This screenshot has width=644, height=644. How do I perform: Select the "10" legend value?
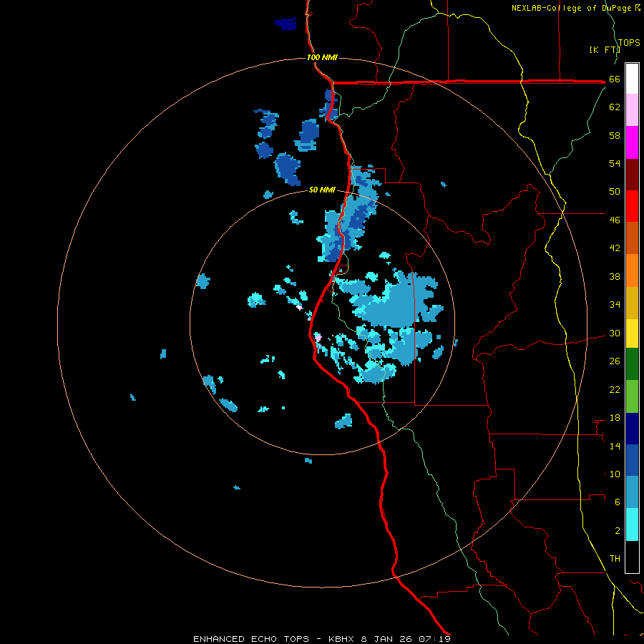point(615,474)
